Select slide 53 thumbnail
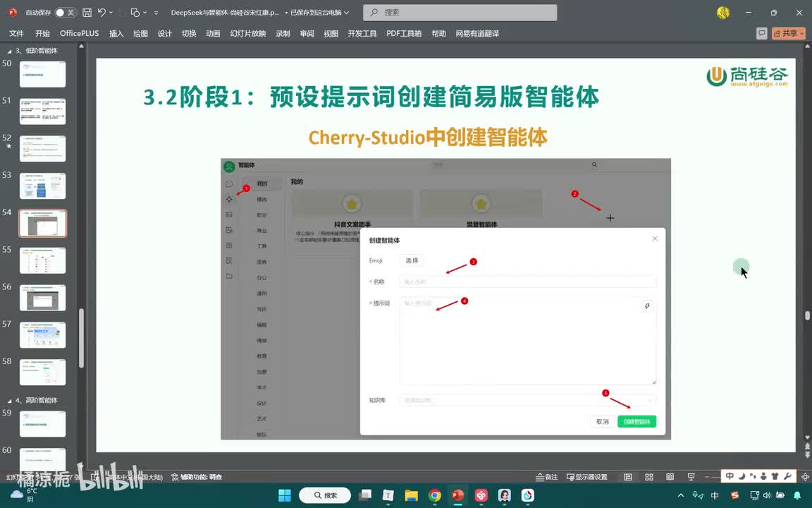This screenshot has width=812, height=508. click(42, 186)
